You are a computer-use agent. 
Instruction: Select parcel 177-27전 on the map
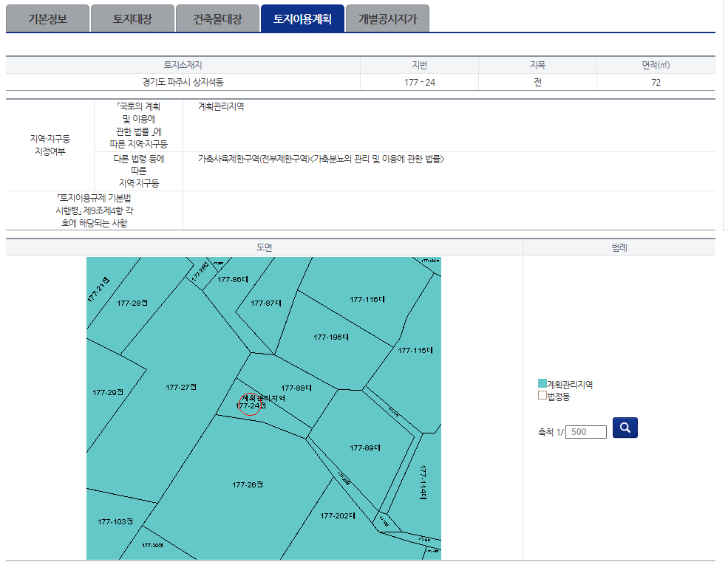coord(183,387)
